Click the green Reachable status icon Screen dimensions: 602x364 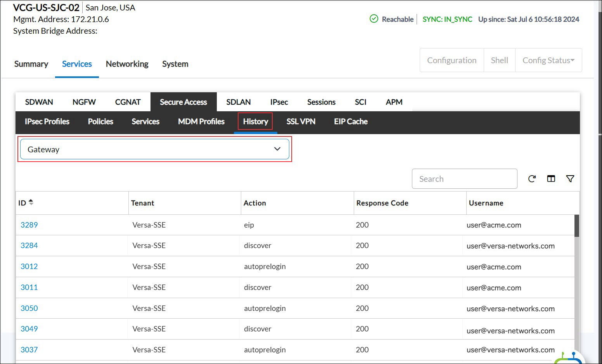[x=373, y=19]
